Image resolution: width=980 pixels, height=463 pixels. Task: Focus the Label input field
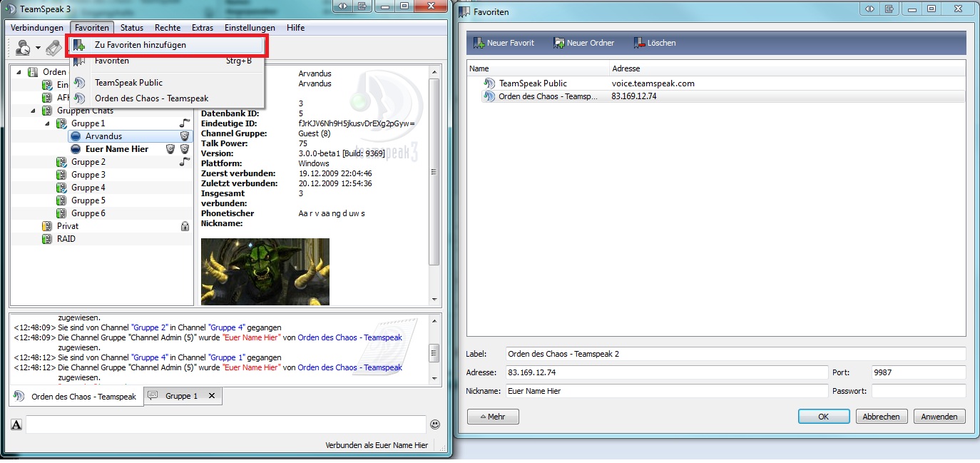(x=735, y=354)
